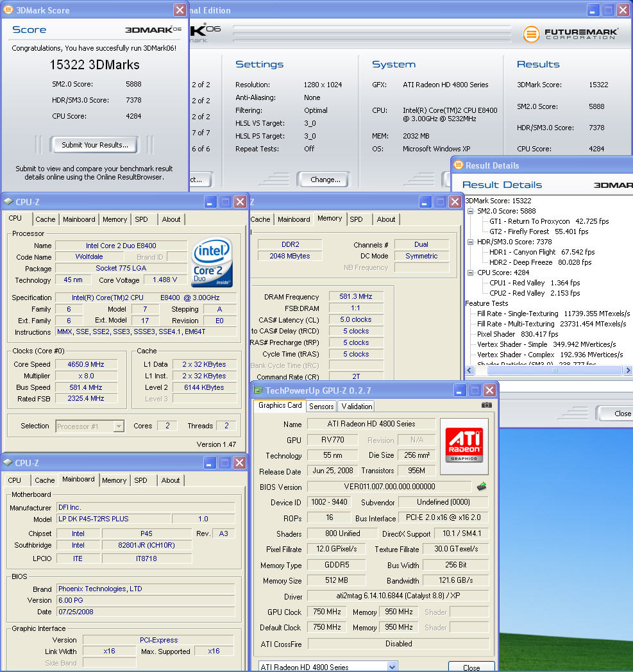This screenshot has width=633, height=672.
Task: Open the Processor #1 selection dropdown
Action: click(119, 426)
